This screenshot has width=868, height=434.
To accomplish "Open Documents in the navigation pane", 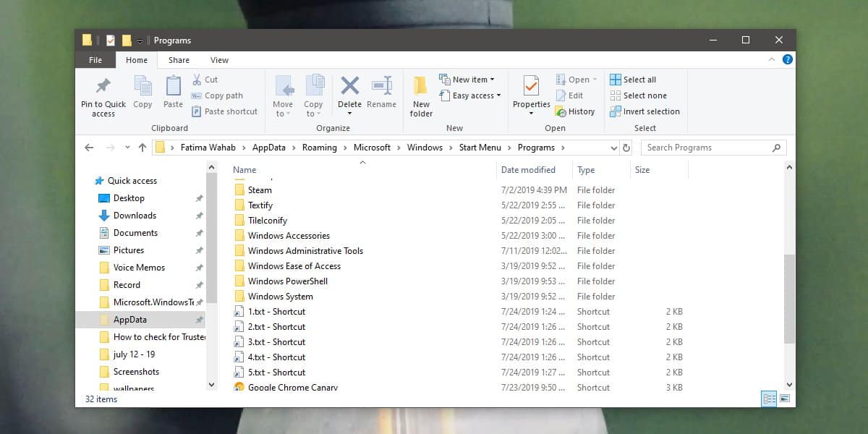I will point(135,233).
